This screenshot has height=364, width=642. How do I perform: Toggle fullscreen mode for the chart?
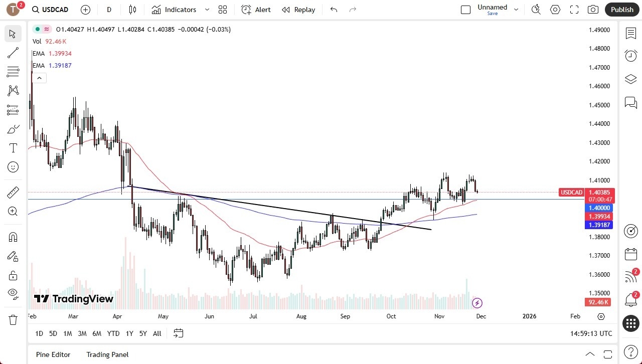coord(573,9)
